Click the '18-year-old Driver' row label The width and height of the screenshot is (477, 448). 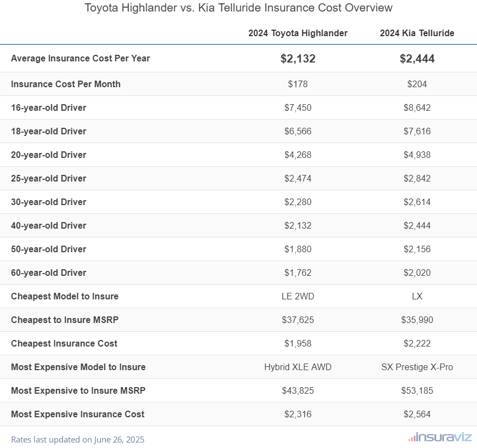48,131
